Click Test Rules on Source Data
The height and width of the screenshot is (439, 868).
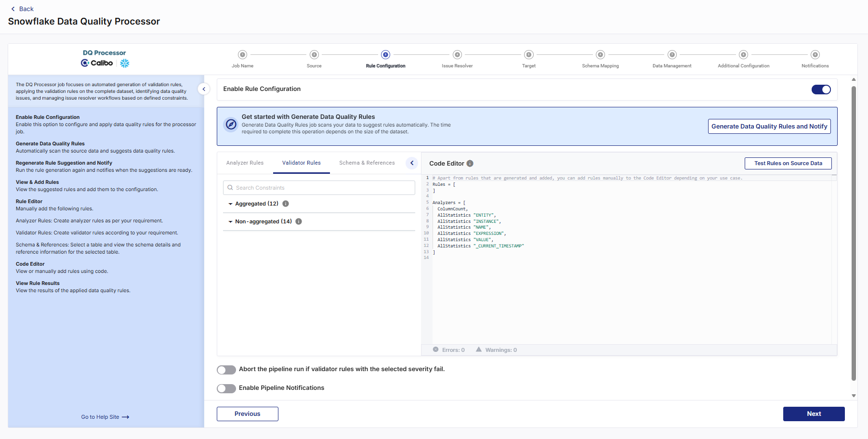[788, 163]
